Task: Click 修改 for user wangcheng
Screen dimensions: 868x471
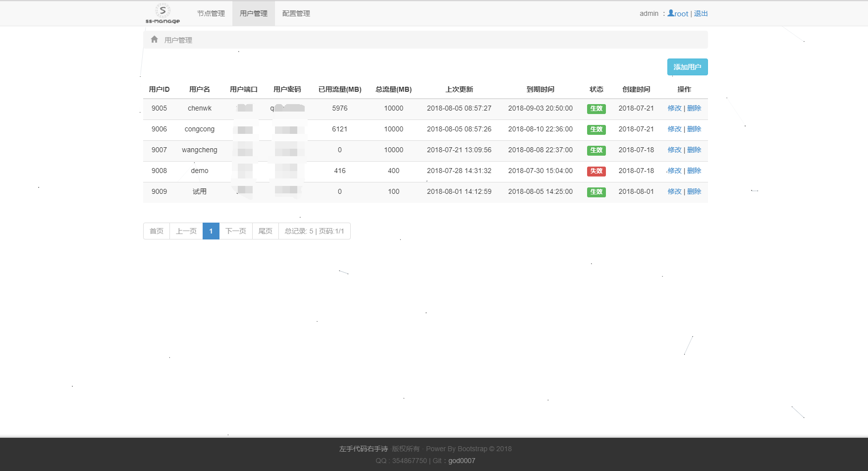Action: [x=674, y=150]
